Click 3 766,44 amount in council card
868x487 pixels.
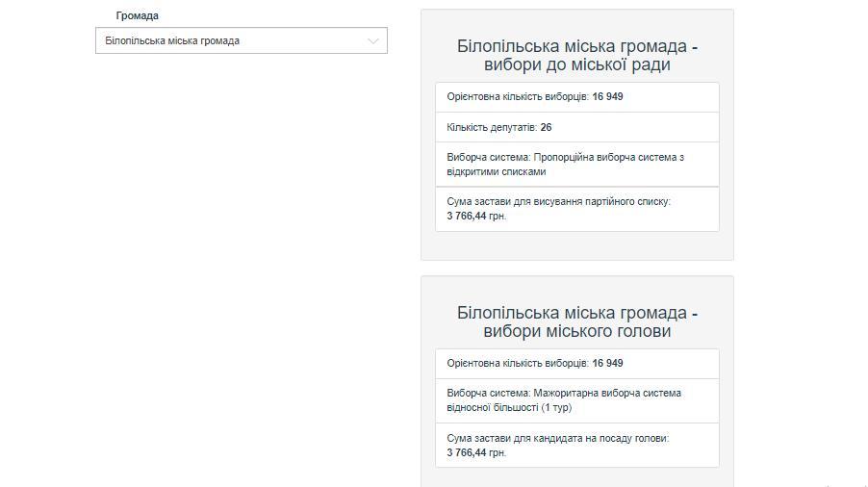(466, 217)
